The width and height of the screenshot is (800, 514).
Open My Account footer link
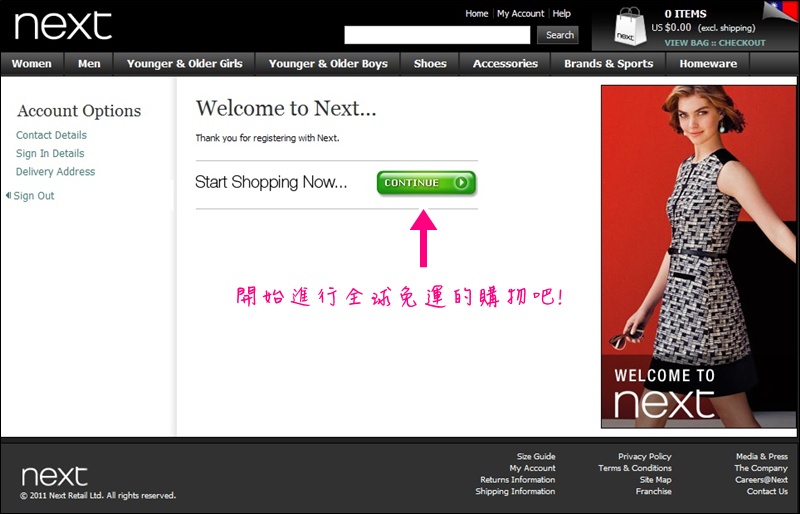coord(532,468)
